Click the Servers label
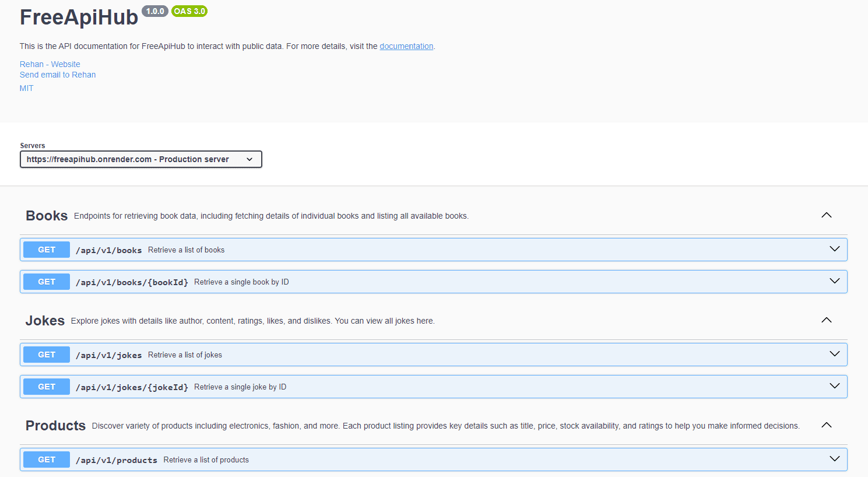The image size is (868, 477). click(33, 146)
